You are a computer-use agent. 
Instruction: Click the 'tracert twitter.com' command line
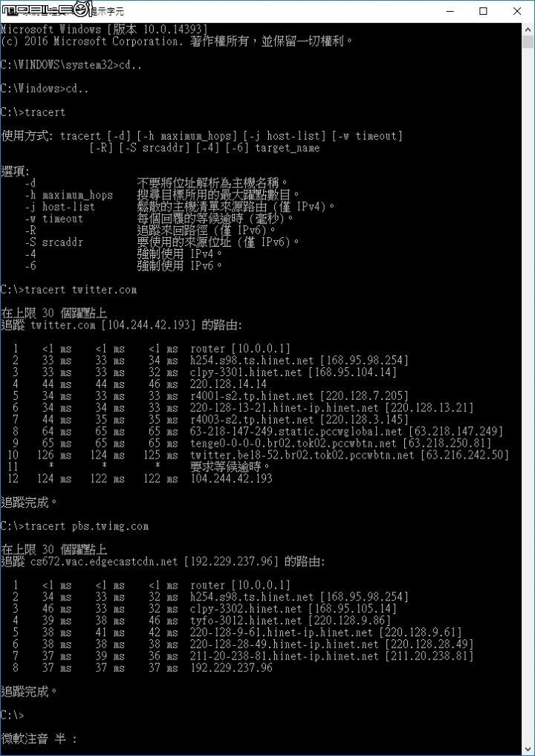pos(69,290)
